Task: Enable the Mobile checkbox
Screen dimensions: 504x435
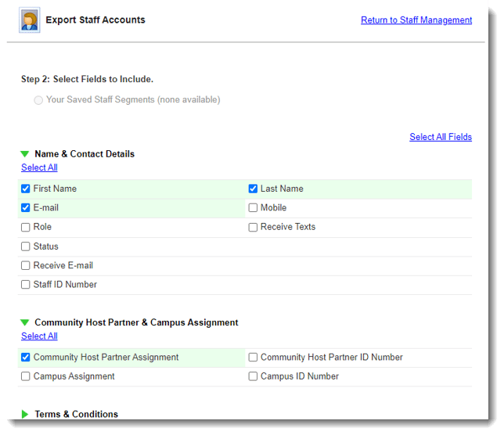Action: (x=253, y=208)
